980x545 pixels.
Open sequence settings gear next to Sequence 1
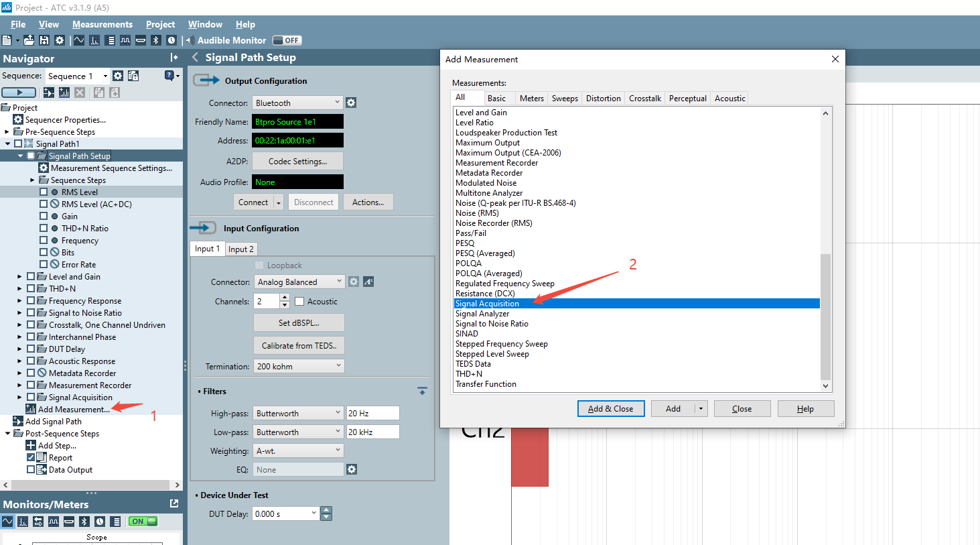[x=118, y=76]
